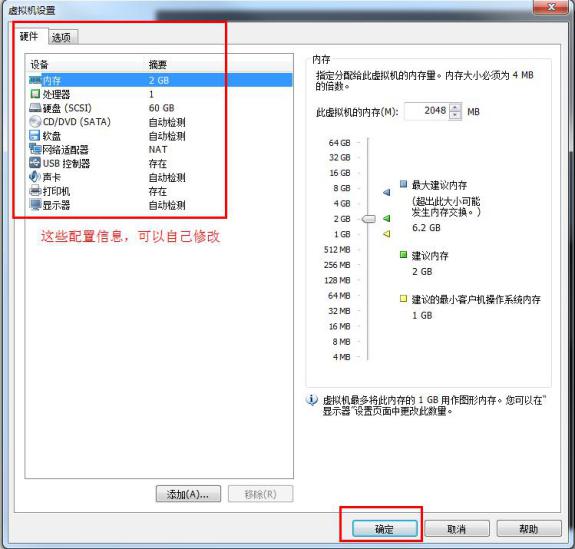Click the display (显示器) monitor icon
This screenshot has height=549, width=575.
tap(35, 205)
